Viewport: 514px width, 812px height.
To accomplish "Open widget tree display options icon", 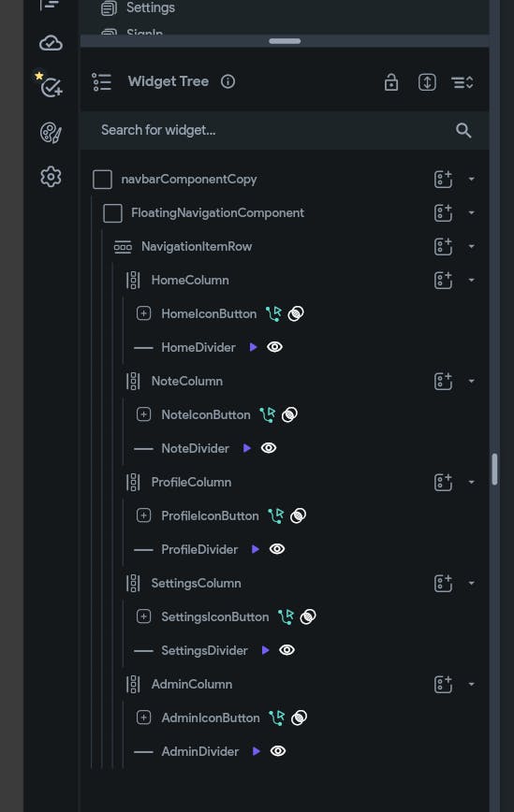I will click(463, 82).
